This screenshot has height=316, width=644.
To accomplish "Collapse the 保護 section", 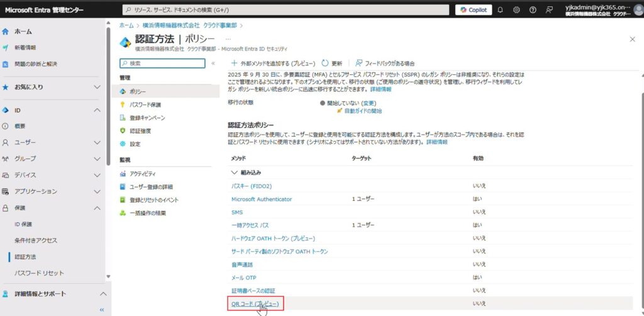I will (x=97, y=208).
